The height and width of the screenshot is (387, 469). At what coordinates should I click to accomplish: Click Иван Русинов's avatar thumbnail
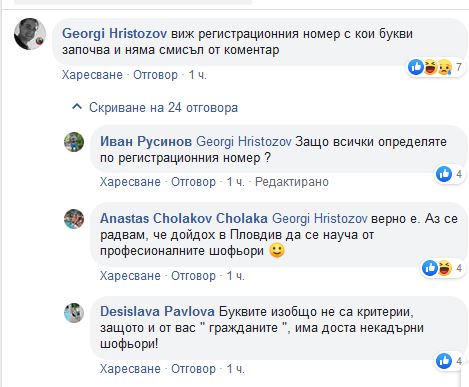(x=74, y=142)
